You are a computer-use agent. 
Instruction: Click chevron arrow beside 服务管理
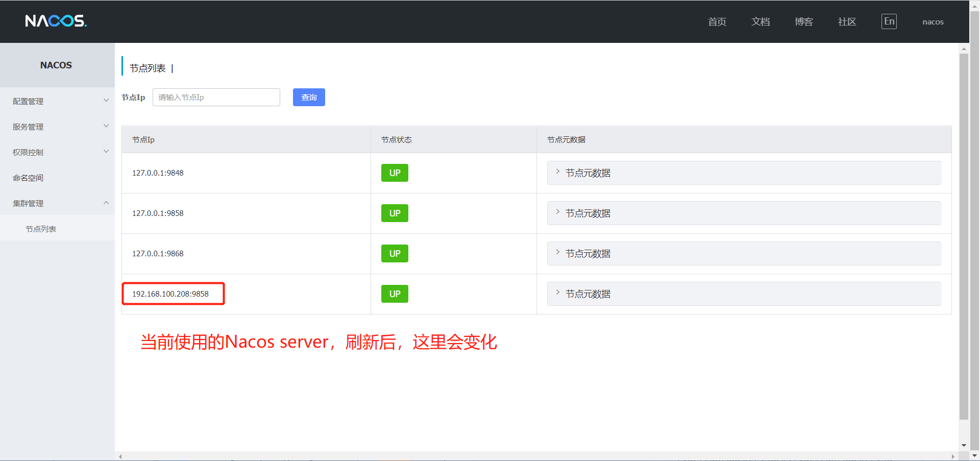coord(106,126)
